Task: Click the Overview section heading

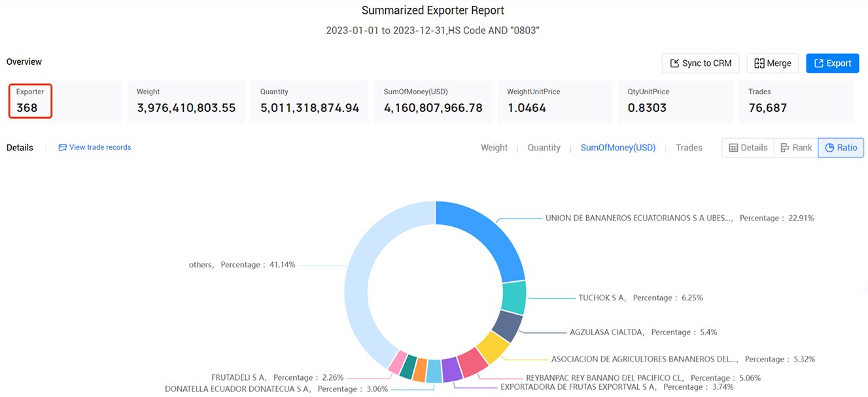Action: pyautogui.click(x=24, y=62)
